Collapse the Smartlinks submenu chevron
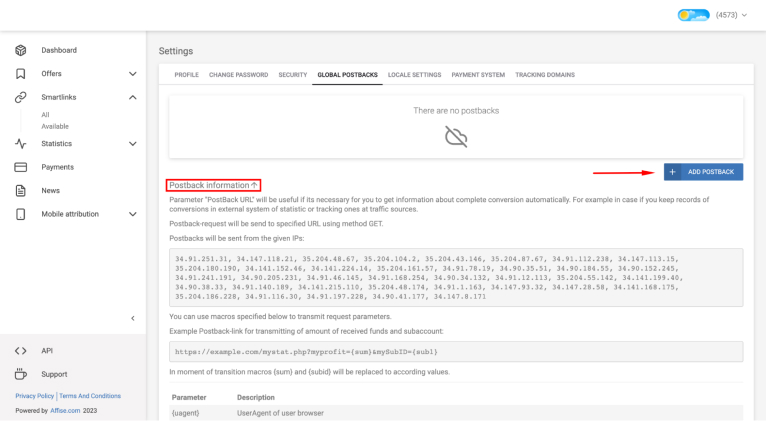 (x=132, y=97)
